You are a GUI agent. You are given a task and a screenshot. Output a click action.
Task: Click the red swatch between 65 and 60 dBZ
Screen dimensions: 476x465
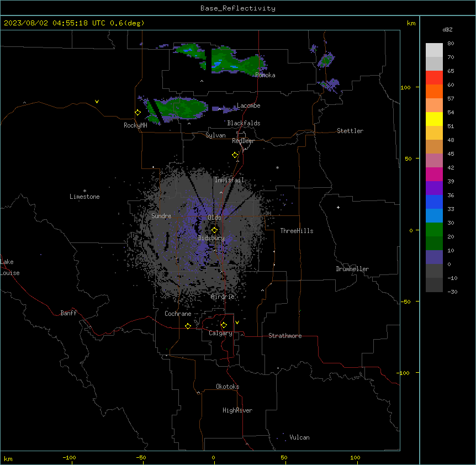point(434,78)
